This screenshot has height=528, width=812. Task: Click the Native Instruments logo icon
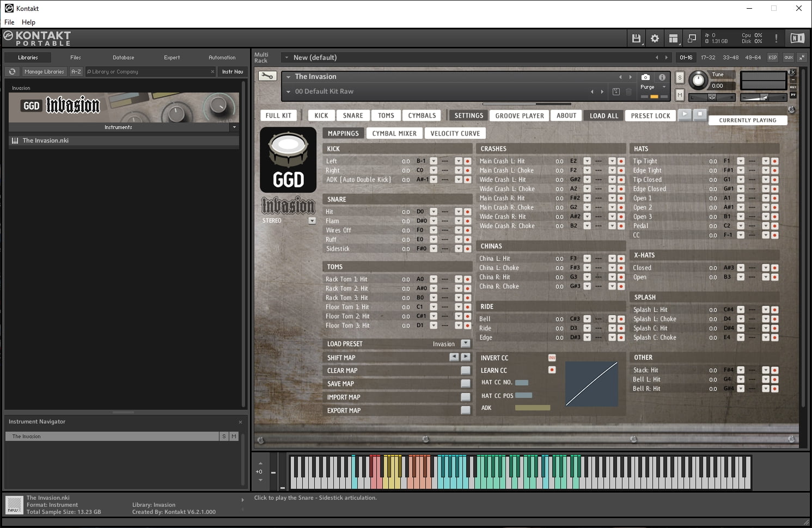(x=797, y=38)
